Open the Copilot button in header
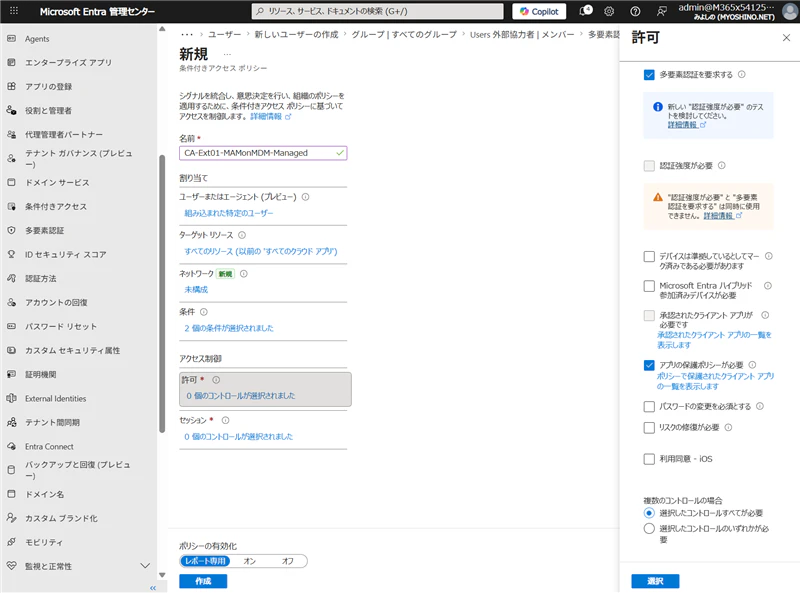This screenshot has width=800, height=593. (539, 11)
